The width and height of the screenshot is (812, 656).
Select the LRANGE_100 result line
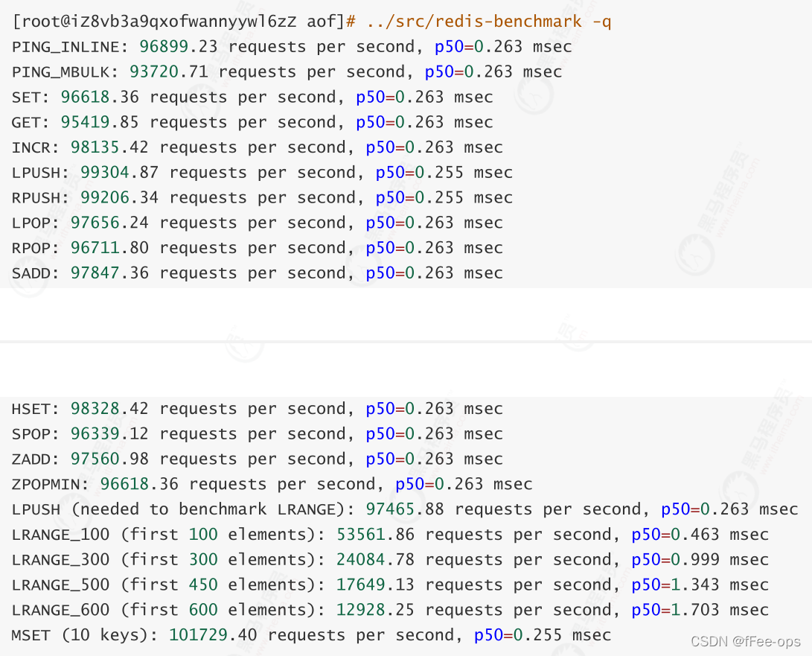(x=391, y=534)
